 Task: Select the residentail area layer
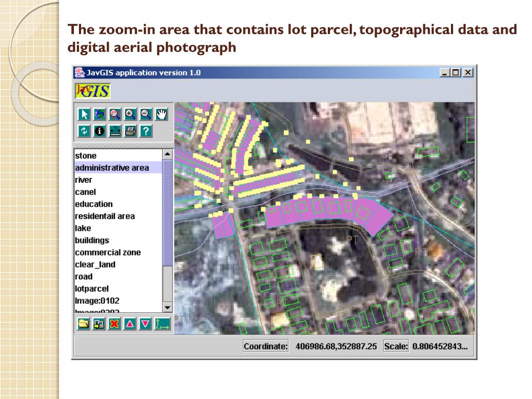(118, 216)
